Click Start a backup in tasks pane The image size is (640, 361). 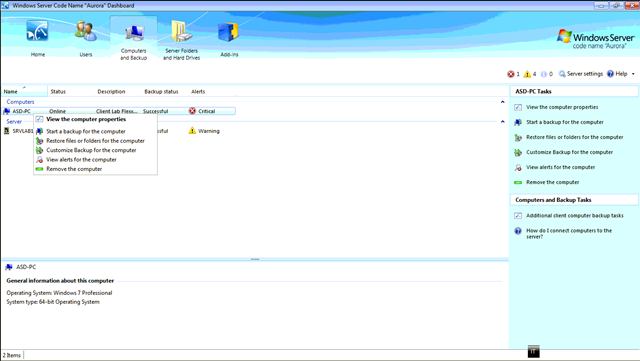point(564,122)
